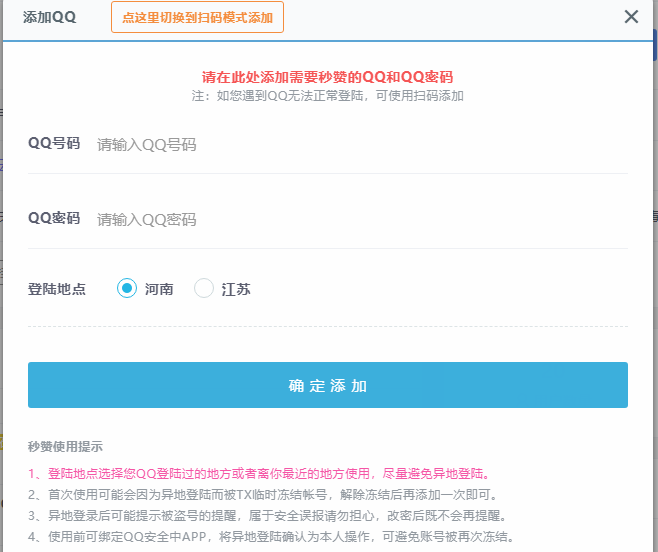The width and height of the screenshot is (658, 552).
Task: Submit with the 确定添加 button
Action: point(328,385)
